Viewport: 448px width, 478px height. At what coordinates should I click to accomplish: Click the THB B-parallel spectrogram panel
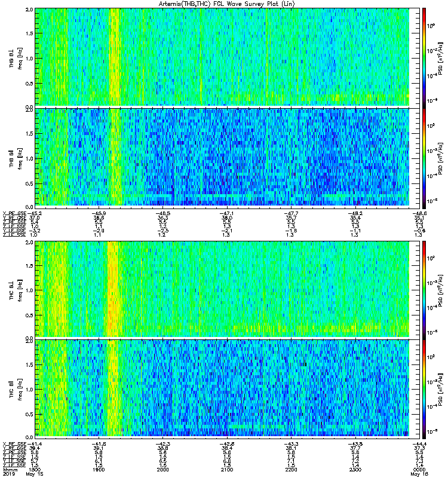tap(222, 157)
